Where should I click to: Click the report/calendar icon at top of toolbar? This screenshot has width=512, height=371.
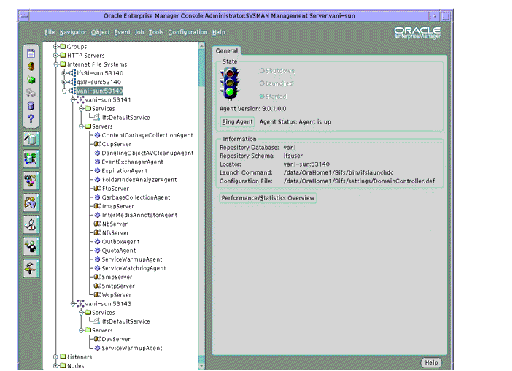[31, 53]
